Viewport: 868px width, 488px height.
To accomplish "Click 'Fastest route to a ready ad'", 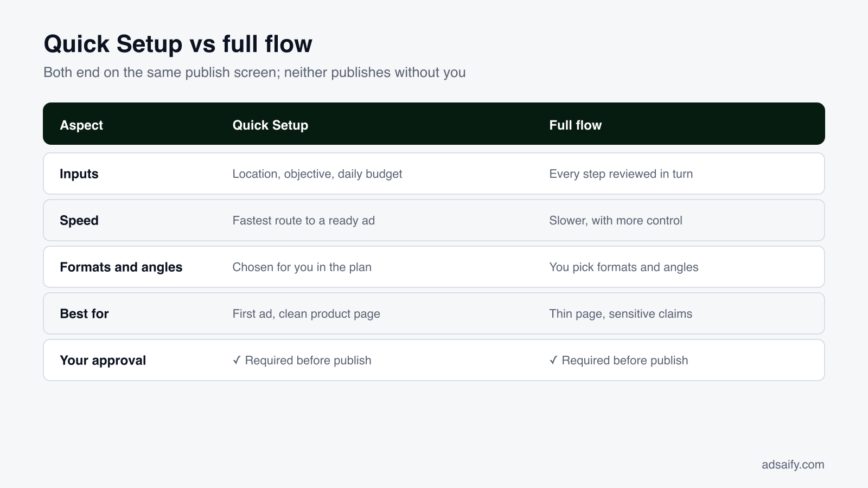I will pos(303,221).
